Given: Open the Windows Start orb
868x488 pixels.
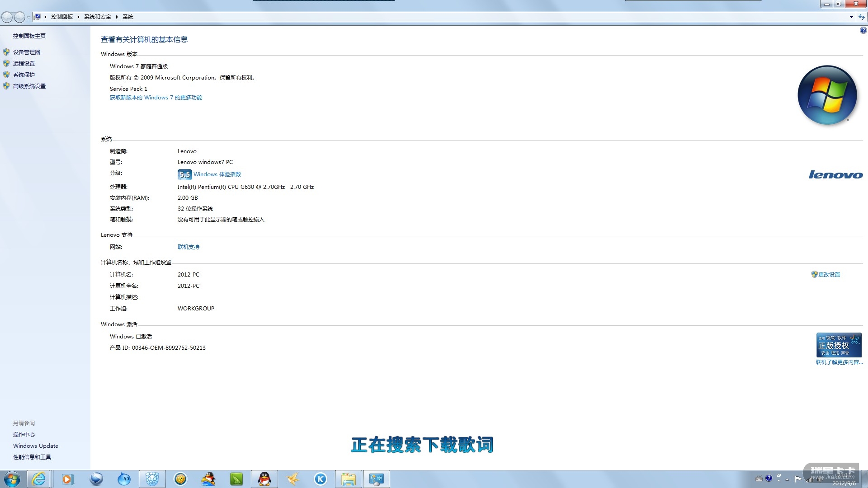Looking at the screenshot, I should [x=12, y=479].
